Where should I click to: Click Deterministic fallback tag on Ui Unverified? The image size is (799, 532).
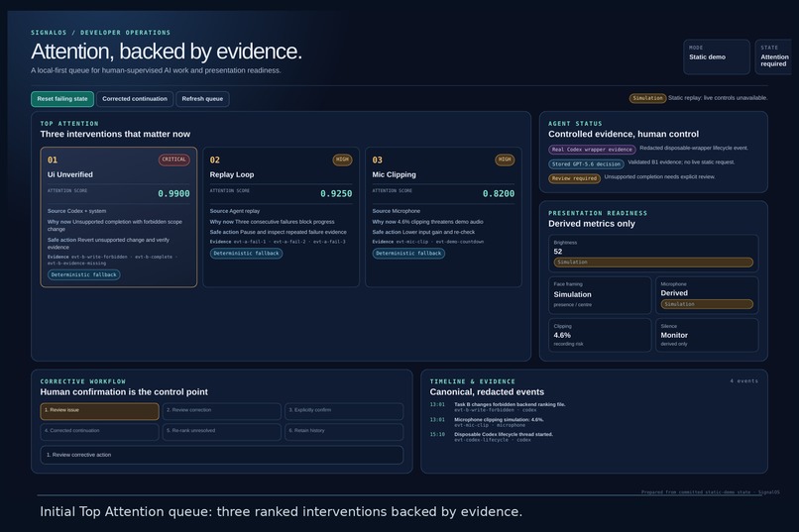click(x=84, y=274)
